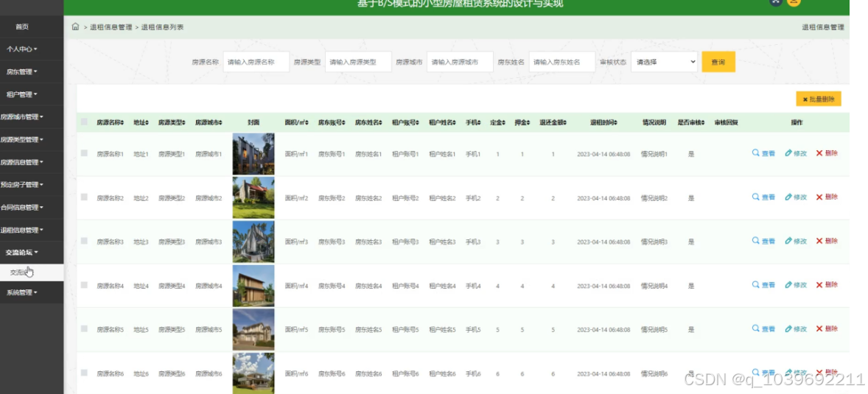Expand 房源城市管理 sidebar menu
The image size is (868, 394).
pos(22,117)
